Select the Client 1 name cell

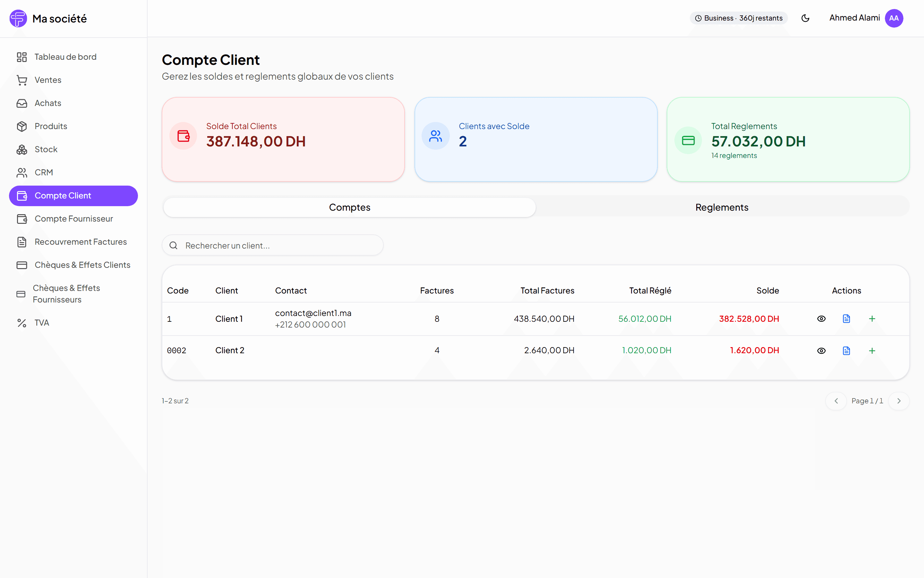pos(229,319)
